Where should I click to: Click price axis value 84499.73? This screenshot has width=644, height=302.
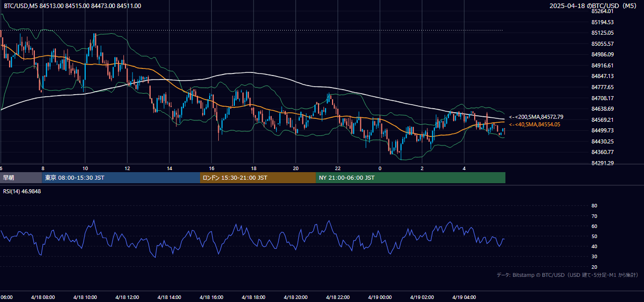click(602, 130)
